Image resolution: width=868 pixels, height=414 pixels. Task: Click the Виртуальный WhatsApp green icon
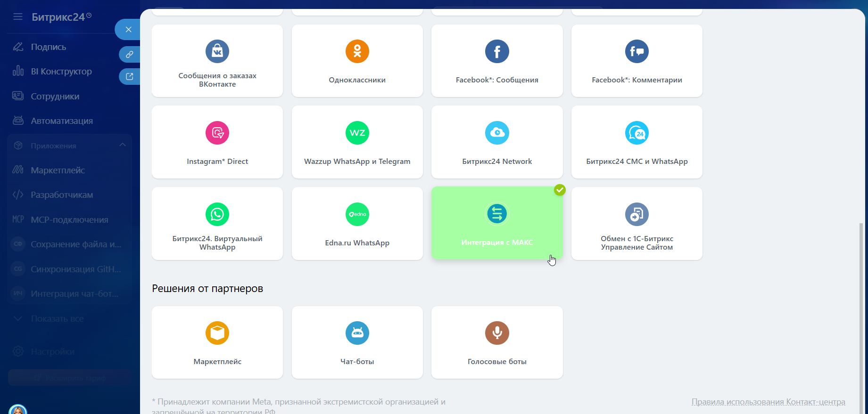(217, 214)
